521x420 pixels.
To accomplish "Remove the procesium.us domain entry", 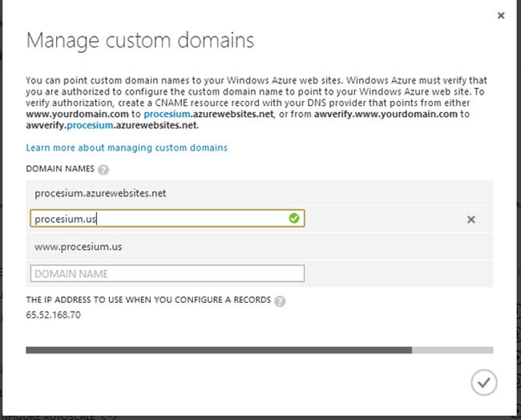I will coord(471,220).
